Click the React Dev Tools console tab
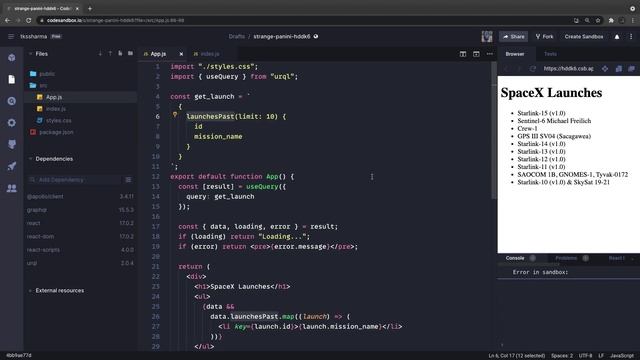This screenshot has width=640, height=360. pos(616,258)
